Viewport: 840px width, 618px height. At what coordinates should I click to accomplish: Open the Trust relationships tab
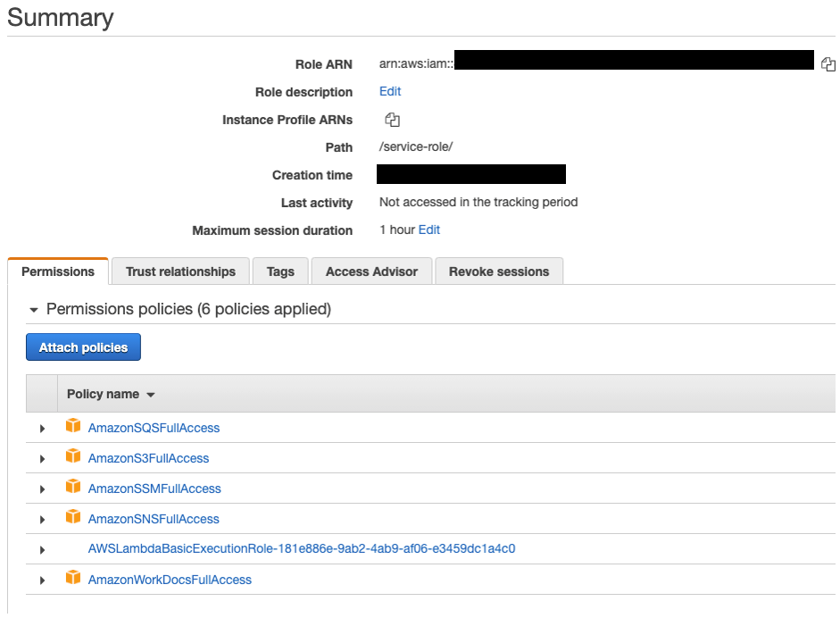tap(180, 271)
